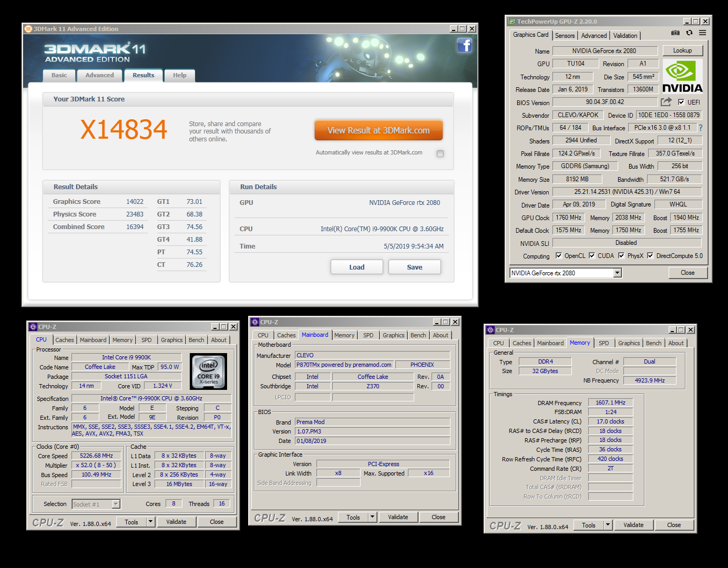The image size is (728, 568).
Task: Click Validate in CPU-Z CPU window
Action: (176, 522)
